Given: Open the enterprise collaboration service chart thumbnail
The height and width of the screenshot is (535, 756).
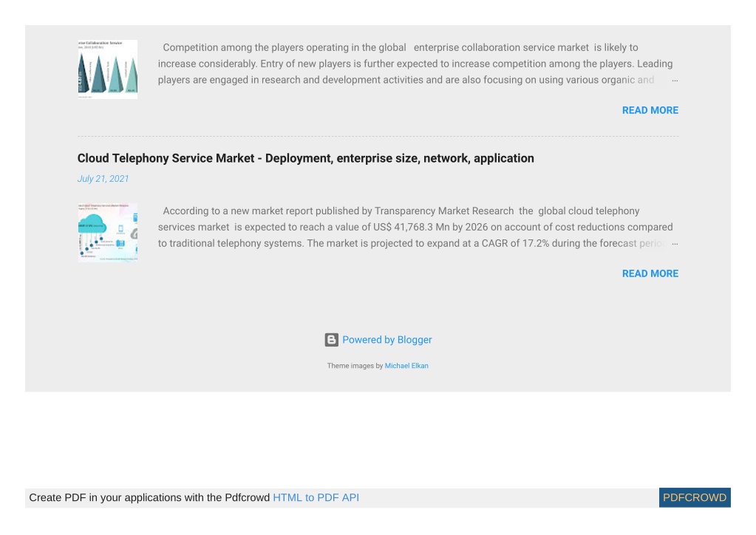Looking at the screenshot, I should pos(107,69).
